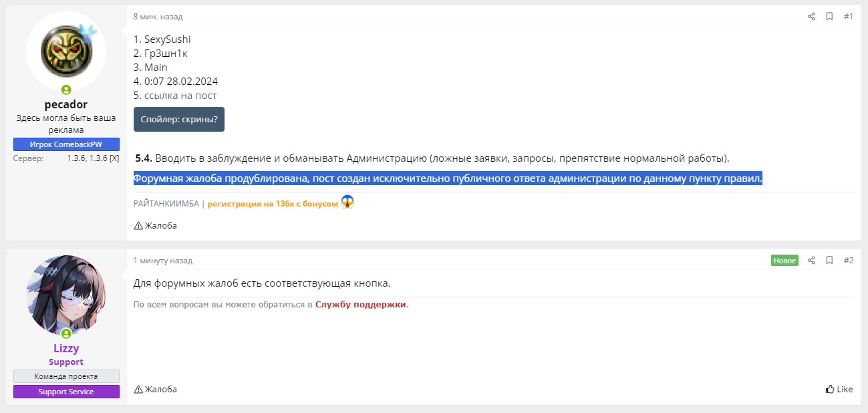Click pecador's online status indicator
The height and width of the screenshot is (413, 868).
click(x=66, y=90)
